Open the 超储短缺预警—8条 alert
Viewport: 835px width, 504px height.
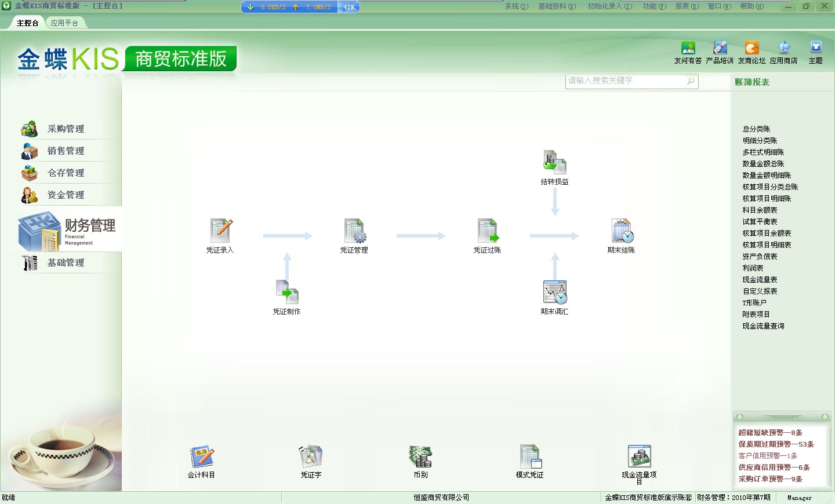tap(770, 433)
